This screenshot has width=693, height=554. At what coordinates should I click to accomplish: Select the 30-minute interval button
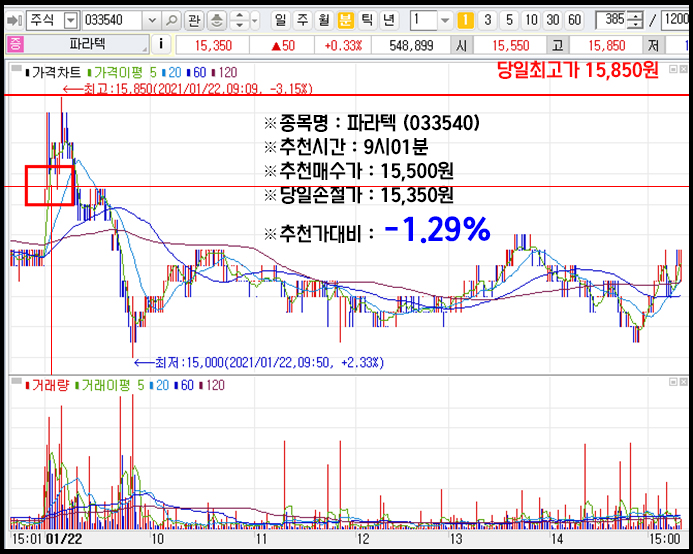(553, 20)
